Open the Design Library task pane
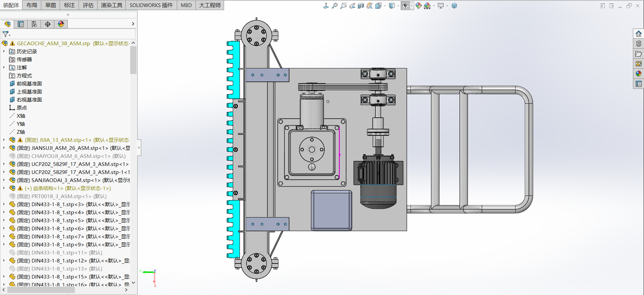Image resolution: width=644 pixels, height=295 pixels. pos(638,44)
